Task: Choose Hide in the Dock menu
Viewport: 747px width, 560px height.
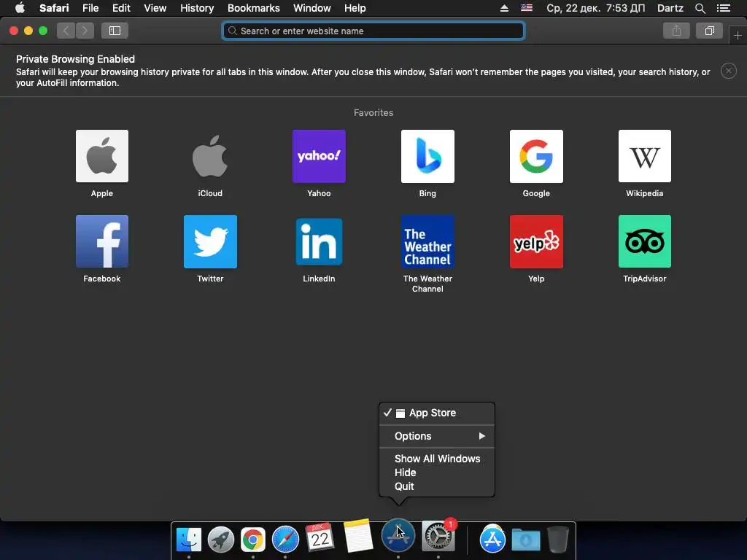Action: coord(437,472)
